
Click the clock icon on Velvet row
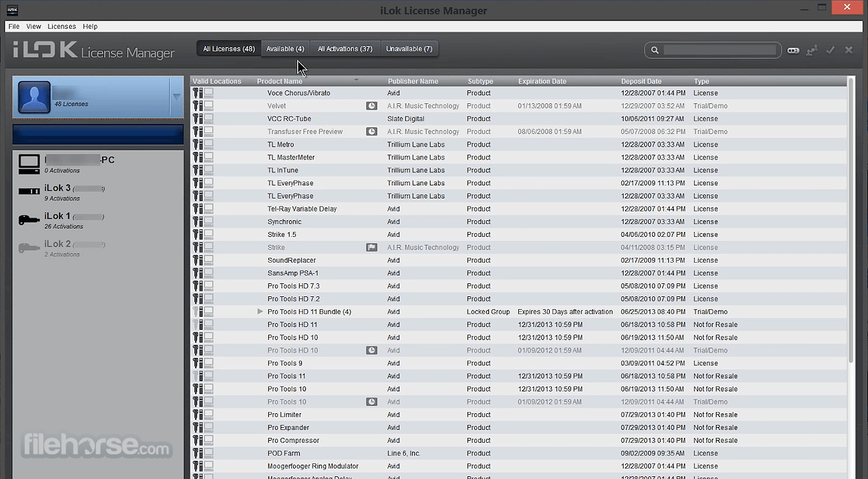[372, 106]
